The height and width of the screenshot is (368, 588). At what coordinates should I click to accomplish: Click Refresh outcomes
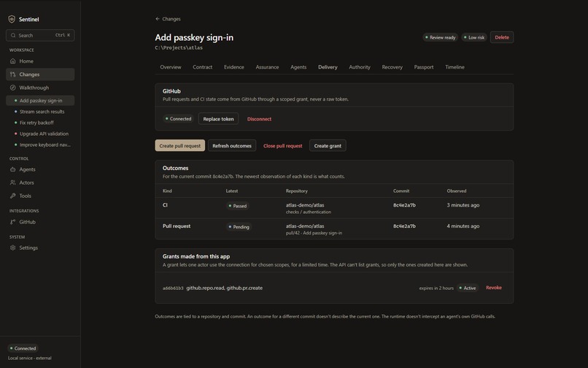[232, 146]
